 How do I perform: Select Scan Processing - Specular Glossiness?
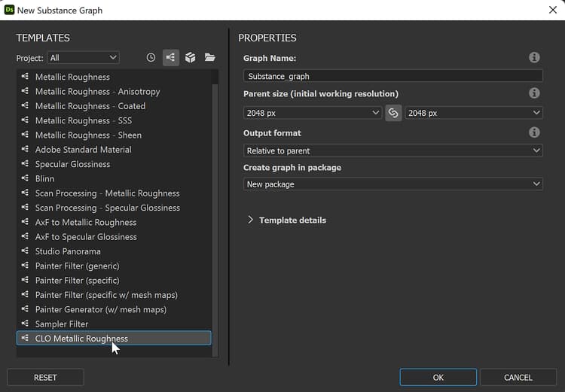[x=114, y=208]
